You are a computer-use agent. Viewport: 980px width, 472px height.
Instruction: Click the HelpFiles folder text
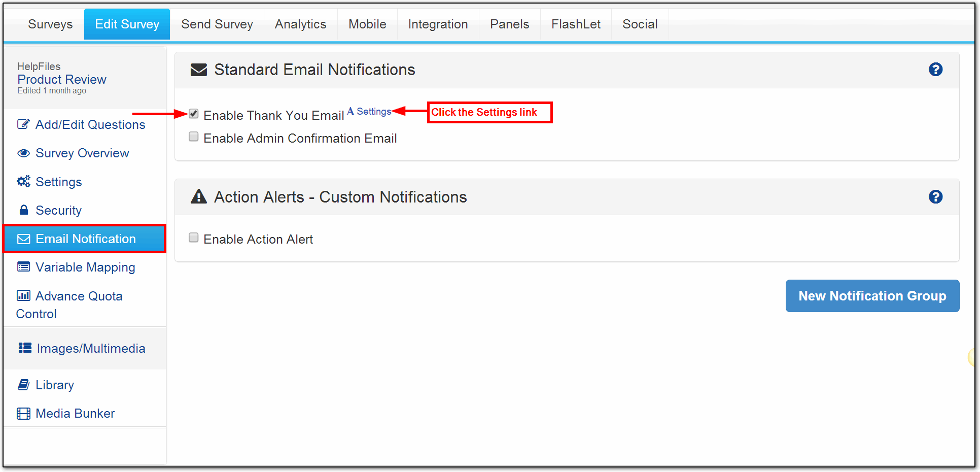[39, 66]
